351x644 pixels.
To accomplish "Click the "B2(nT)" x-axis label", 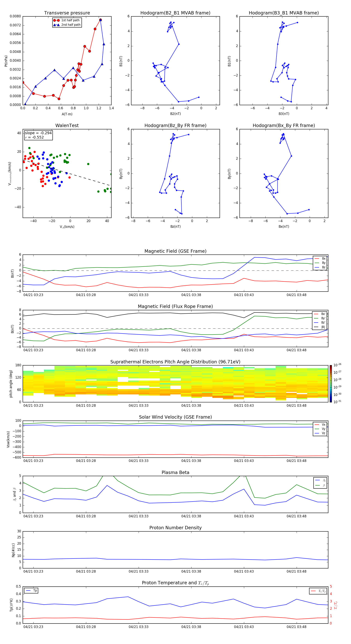I will pos(175,114).
